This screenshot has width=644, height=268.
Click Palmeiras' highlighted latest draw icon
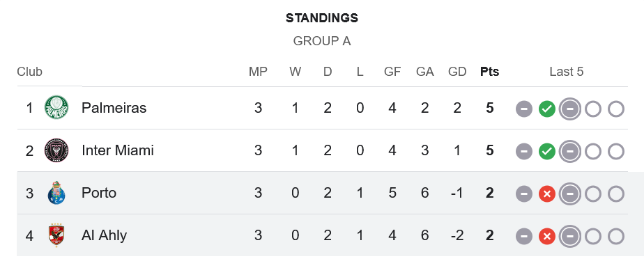pyautogui.click(x=570, y=109)
